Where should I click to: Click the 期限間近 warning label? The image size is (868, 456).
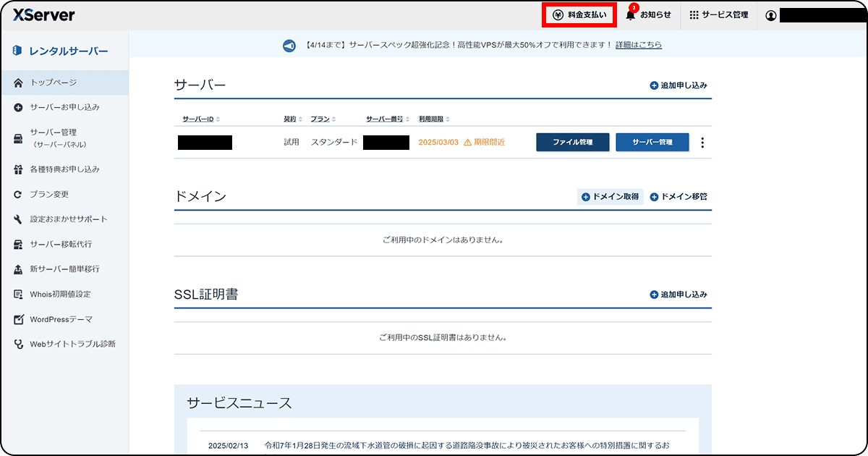(489, 143)
